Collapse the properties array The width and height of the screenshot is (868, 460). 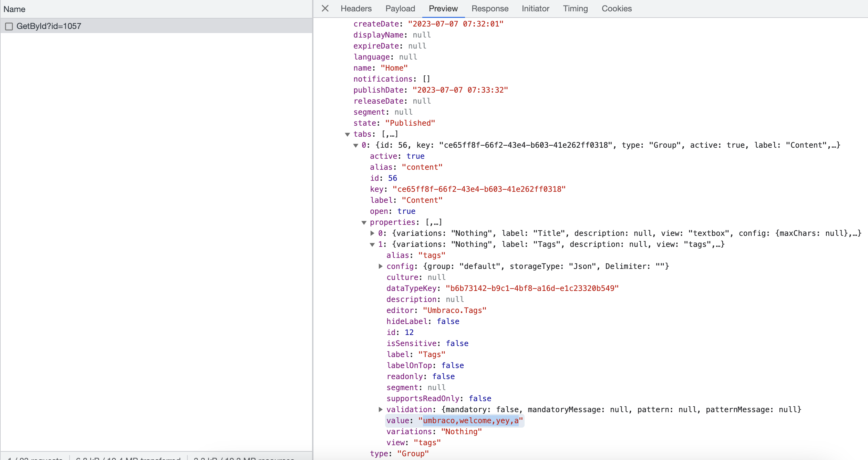pyautogui.click(x=364, y=222)
